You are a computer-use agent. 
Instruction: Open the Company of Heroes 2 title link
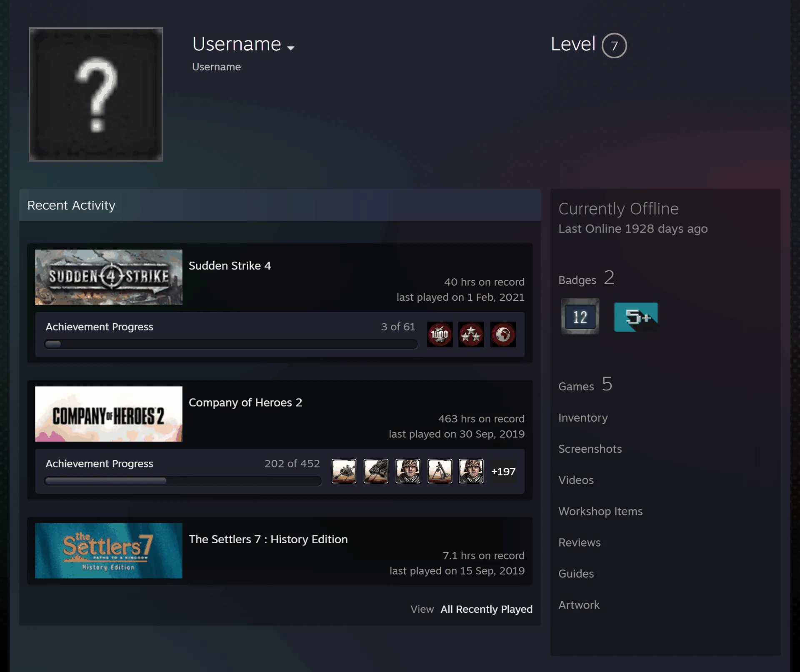click(245, 402)
